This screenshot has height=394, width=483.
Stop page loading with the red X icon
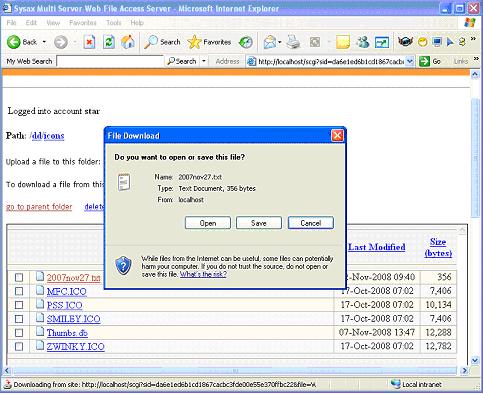click(89, 42)
